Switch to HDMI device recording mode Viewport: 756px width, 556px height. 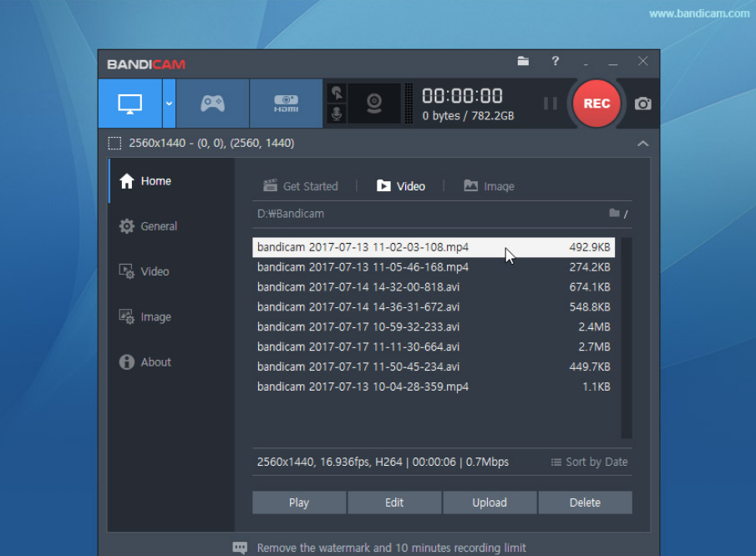(x=286, y=104)
